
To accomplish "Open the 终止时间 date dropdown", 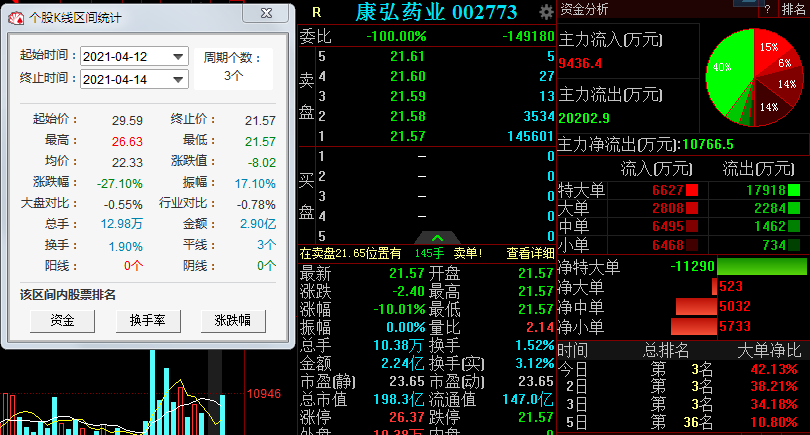I will click(x=178, y=80).
